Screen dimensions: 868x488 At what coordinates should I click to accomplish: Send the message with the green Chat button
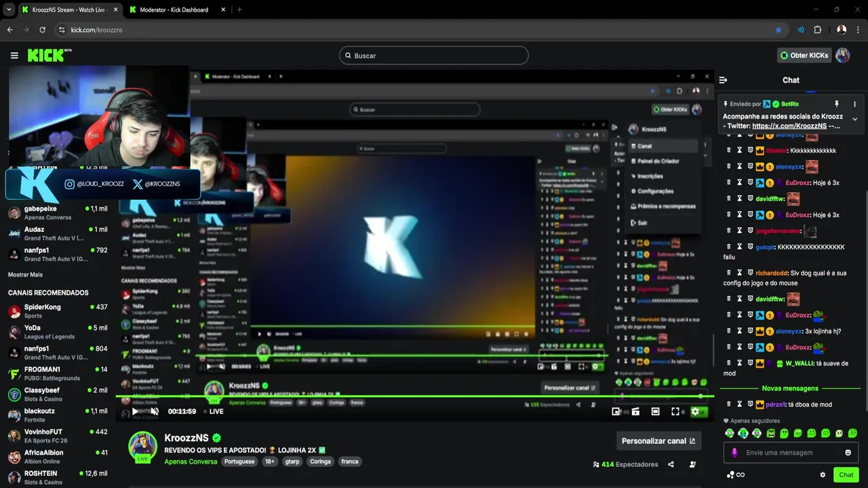click(846, 474)
